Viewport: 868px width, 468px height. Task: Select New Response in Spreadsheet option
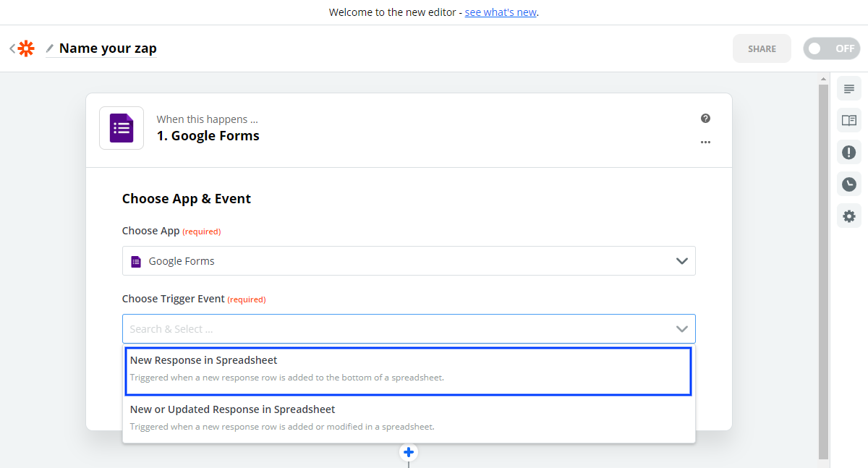point(409,371)
